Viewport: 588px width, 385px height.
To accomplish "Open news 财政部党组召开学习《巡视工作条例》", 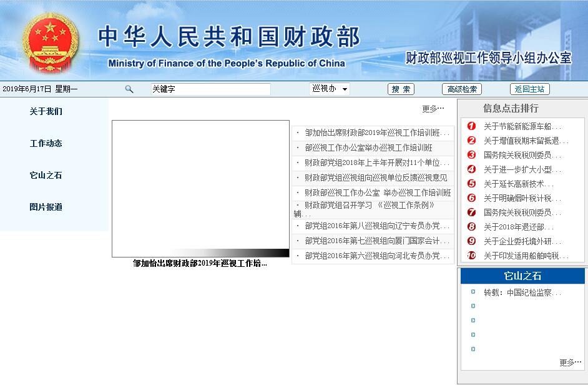I will click(x=370, y=206).
